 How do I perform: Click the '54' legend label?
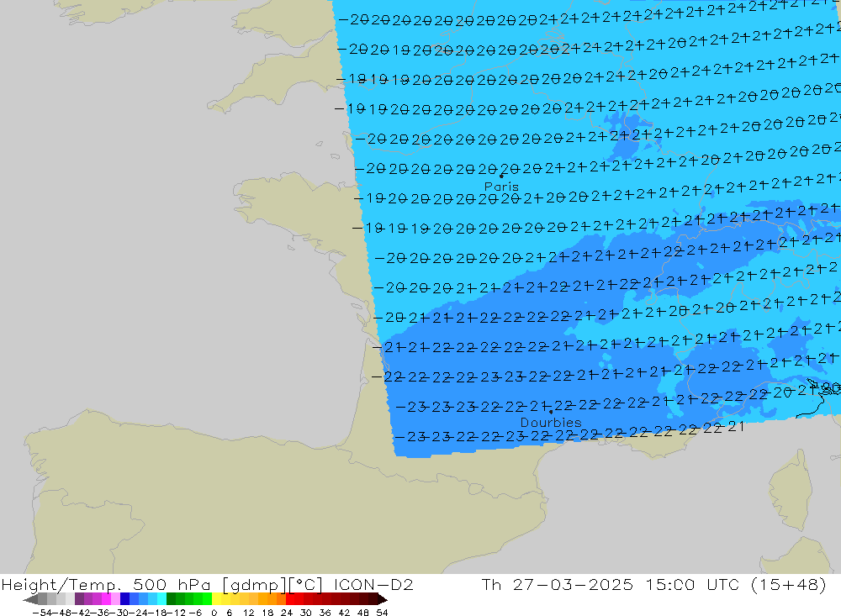click(382, 613)
